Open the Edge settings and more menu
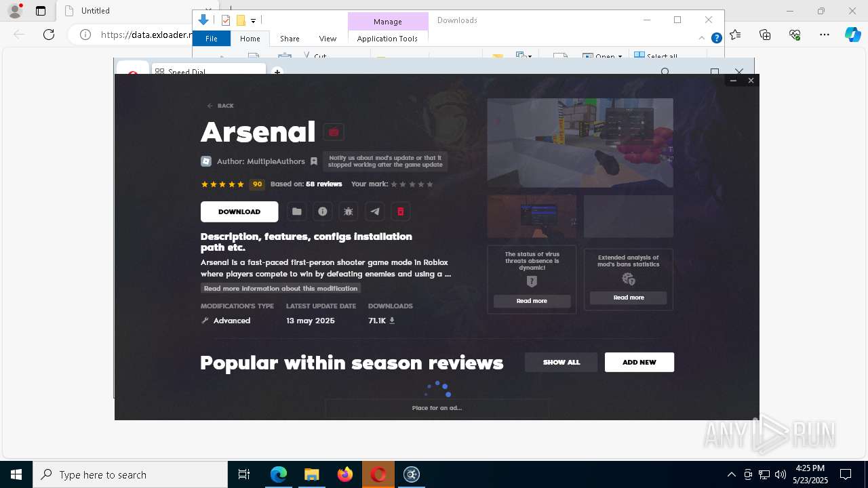The image size is (868, 488). (x=824, y=35)
